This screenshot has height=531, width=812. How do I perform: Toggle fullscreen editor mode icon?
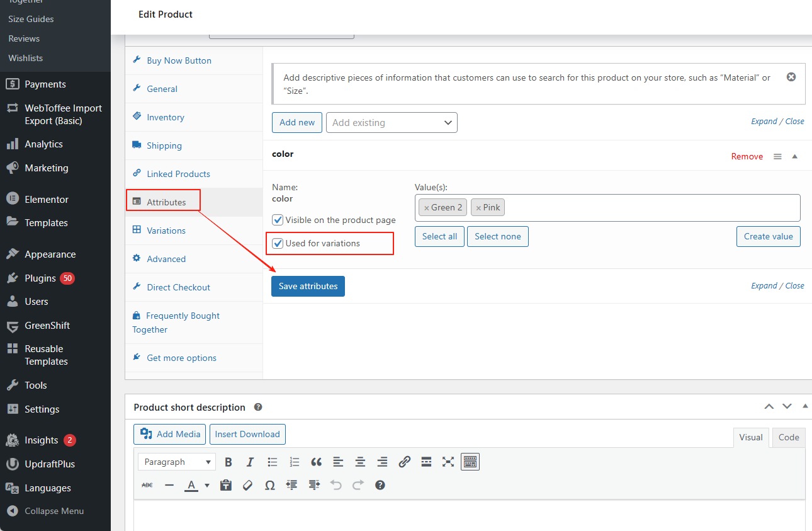point(448,462)
